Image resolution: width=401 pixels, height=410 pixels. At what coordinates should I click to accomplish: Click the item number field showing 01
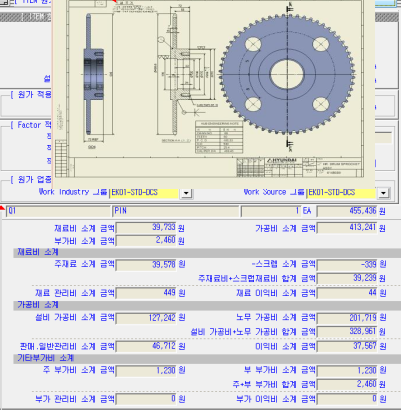(58, 211)
